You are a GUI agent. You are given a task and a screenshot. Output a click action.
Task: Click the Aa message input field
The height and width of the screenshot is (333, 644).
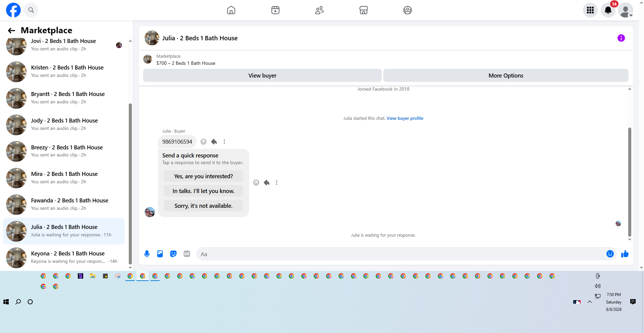[x=401, y=254]
